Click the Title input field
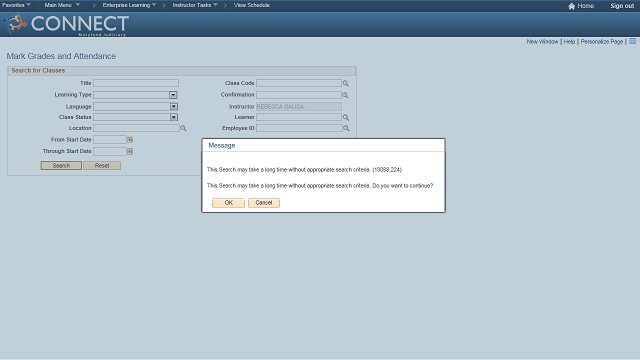Screen dimensions: 640x360 coord(136,83)
